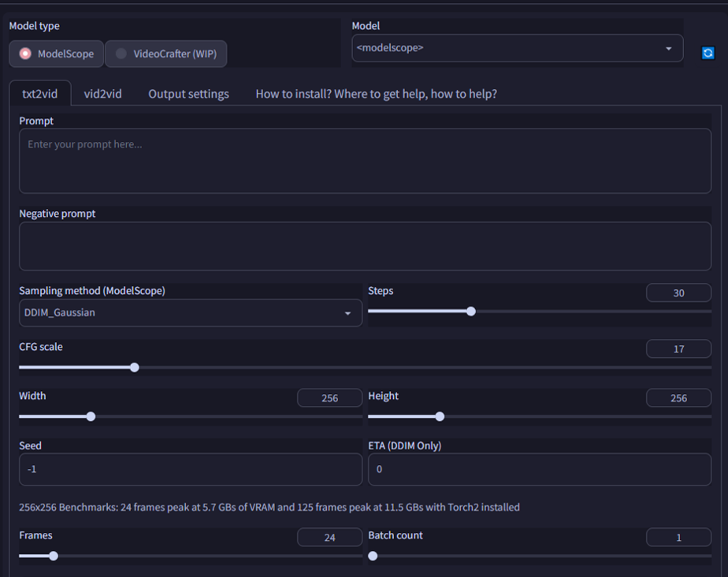Viewport: 728px width, 577px height.
Task: Click the Seed input field
Action: pos(190,469)
